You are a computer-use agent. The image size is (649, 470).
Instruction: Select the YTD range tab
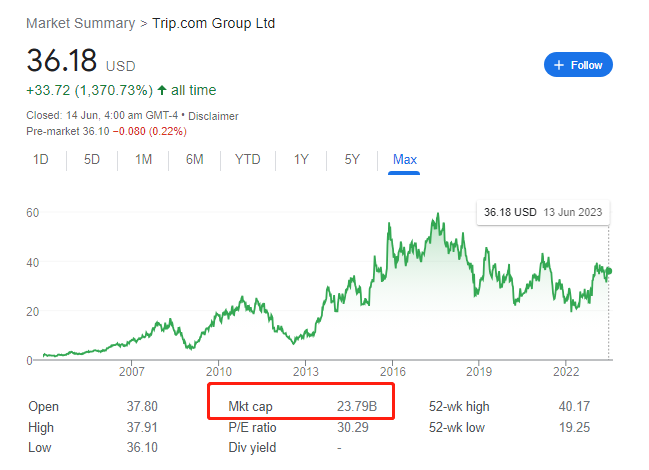tap(248, 159)
